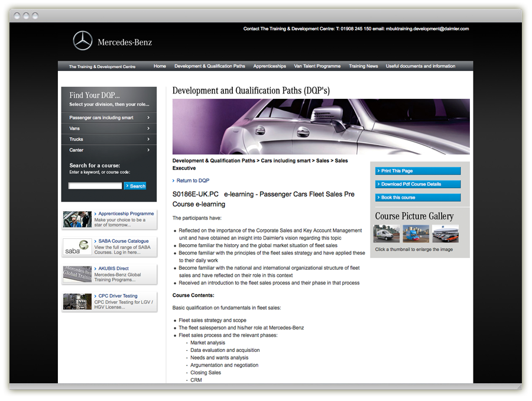Open the middle Course Picture Gallery thumbnail

tap(416, 234)
